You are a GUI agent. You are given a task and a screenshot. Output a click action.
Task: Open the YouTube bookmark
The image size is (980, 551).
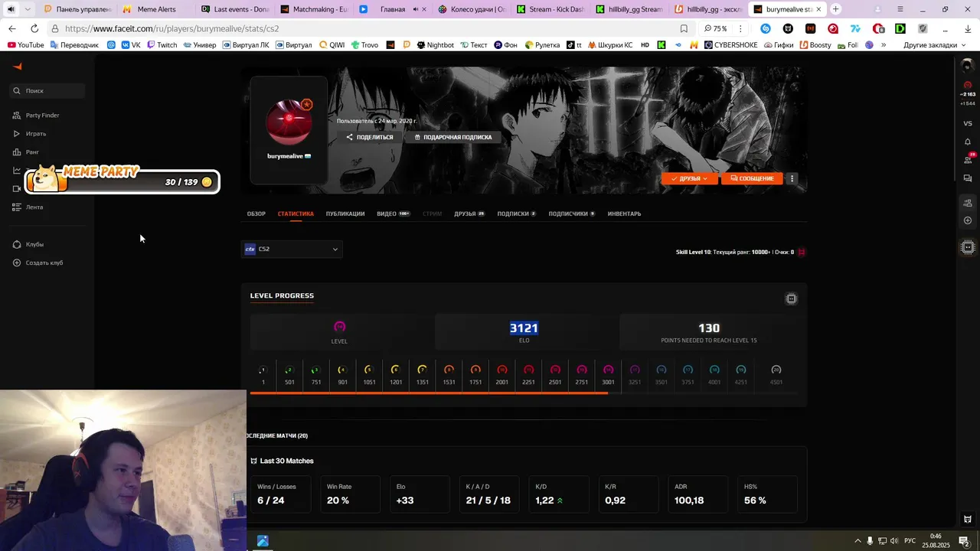tap(25, 45)
